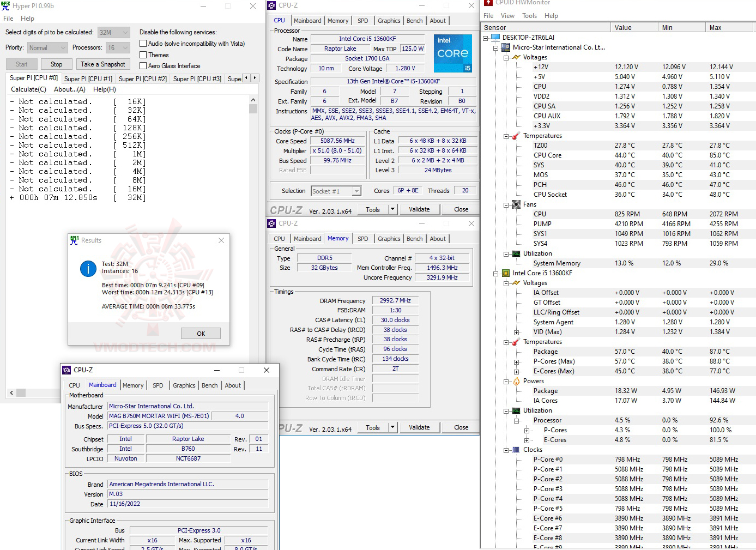Click the CPUID HWMonitor title bar icon
The image size is (756, 550).
click(x=488, y=3)
